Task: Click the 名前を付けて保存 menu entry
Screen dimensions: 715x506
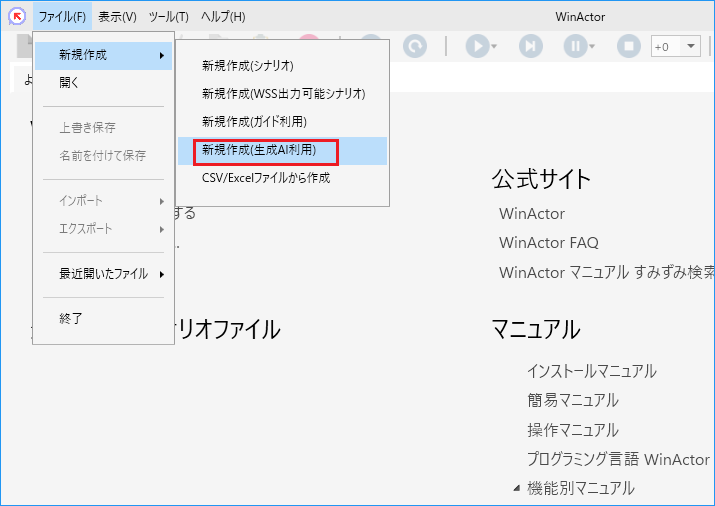Action: coord(104,155)
